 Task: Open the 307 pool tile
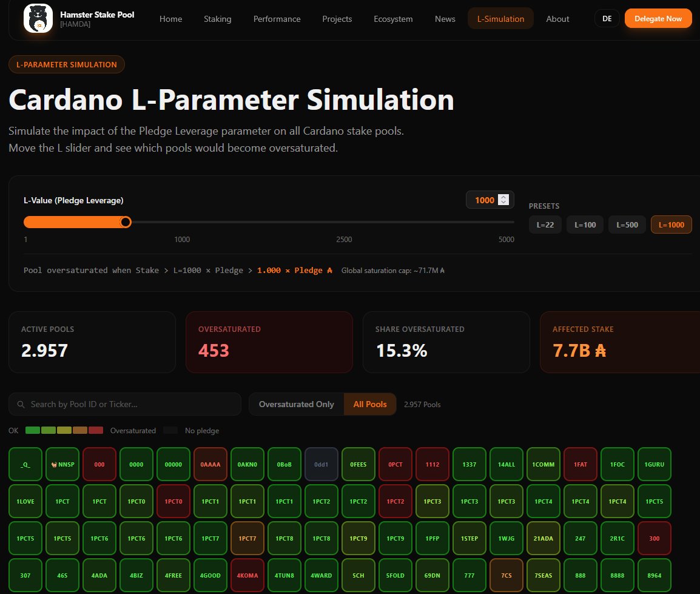(x=25, y=575)
